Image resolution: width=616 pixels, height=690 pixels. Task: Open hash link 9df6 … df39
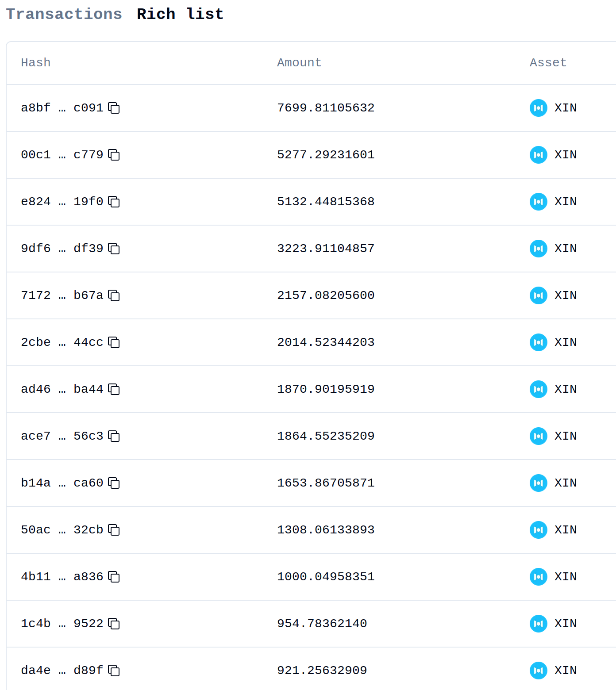[62, 249]
